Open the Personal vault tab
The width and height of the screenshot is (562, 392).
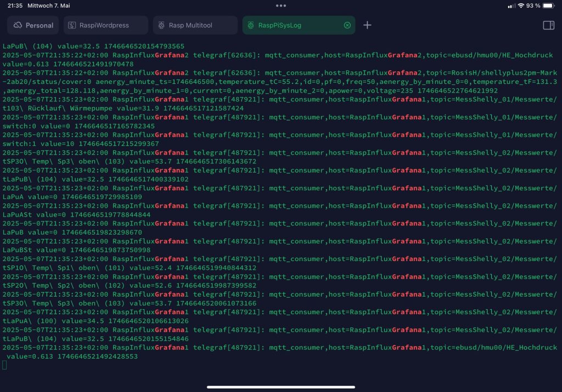33,25
